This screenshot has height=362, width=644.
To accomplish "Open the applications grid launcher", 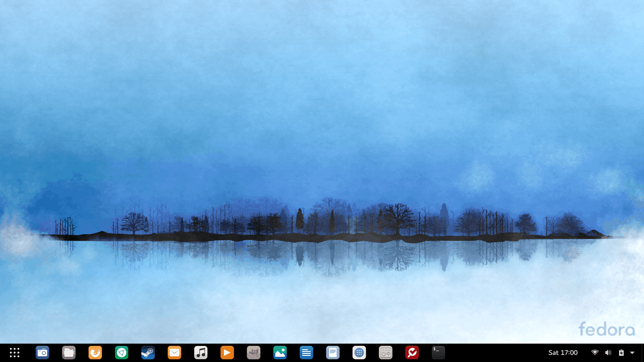I will click(15, 353).
